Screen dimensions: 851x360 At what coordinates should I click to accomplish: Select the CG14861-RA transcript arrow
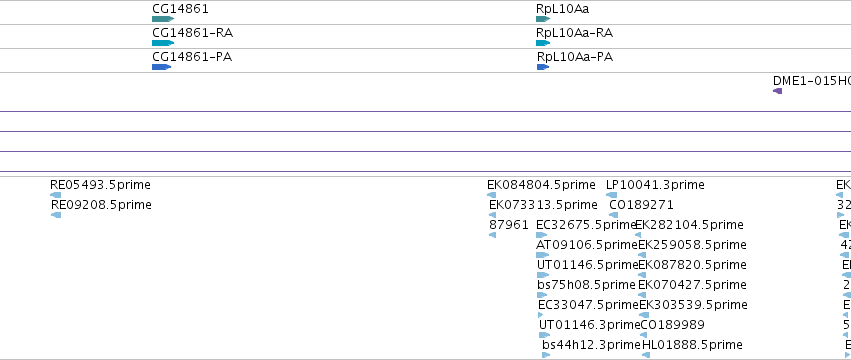pyautogui.click(x=163, y=43)
